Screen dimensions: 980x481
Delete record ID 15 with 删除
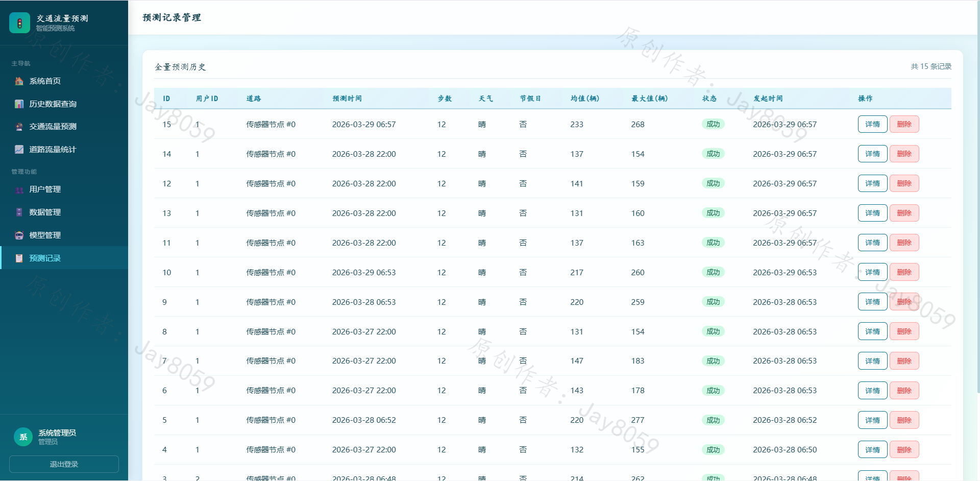click(904, 124)
